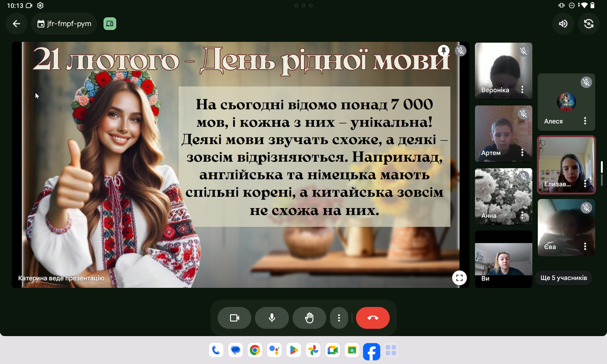Open meeting code jfr-fmpf-pym details
The image size is (607, 364).
64,24
